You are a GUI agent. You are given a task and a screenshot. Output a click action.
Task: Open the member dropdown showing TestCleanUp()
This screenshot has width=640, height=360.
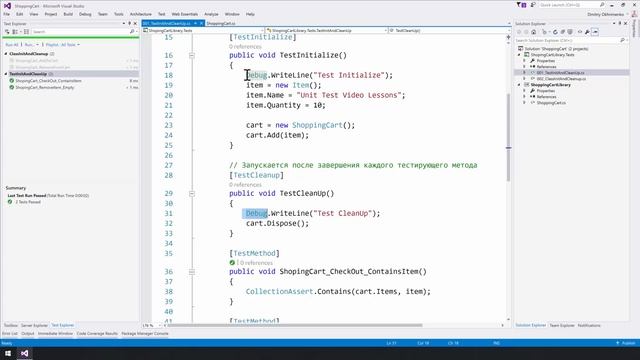pos(450,31)
